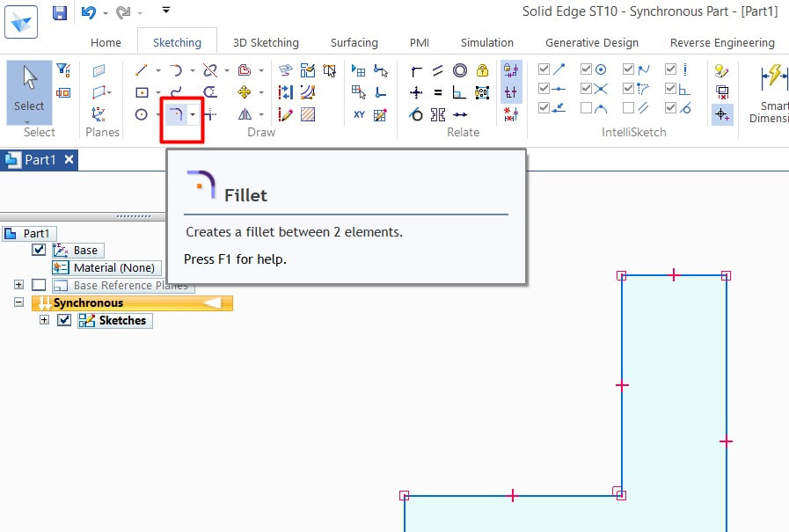Pick the Circle by Center Point tool
The height and width of the screenshot is (532, 789).
coord(141,114)
